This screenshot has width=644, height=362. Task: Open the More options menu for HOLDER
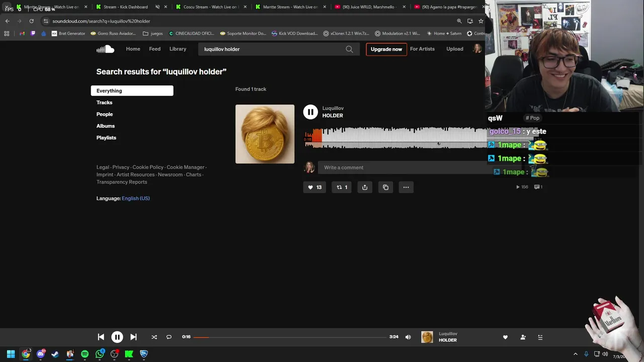click(406, 188)
